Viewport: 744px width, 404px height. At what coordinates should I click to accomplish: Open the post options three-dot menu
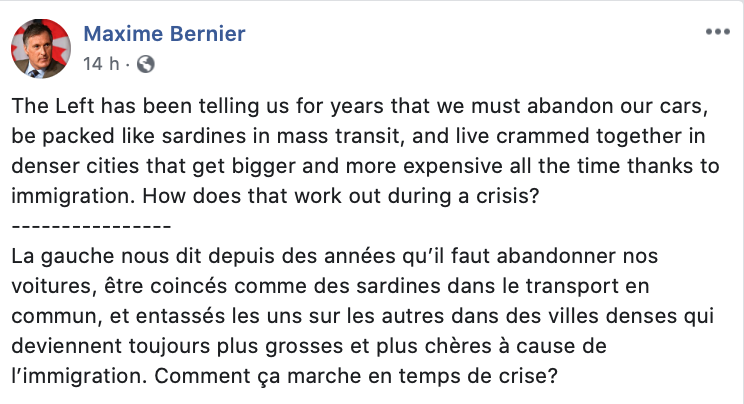coord(717,32)
